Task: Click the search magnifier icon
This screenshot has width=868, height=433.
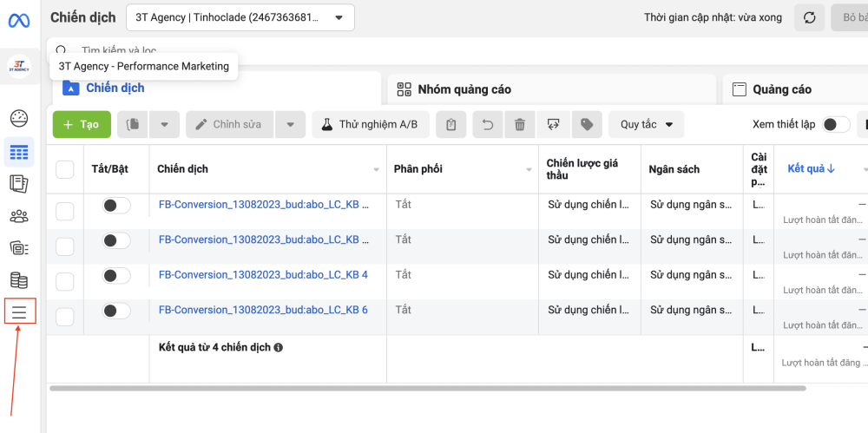Action: click(x=61, y=50)
